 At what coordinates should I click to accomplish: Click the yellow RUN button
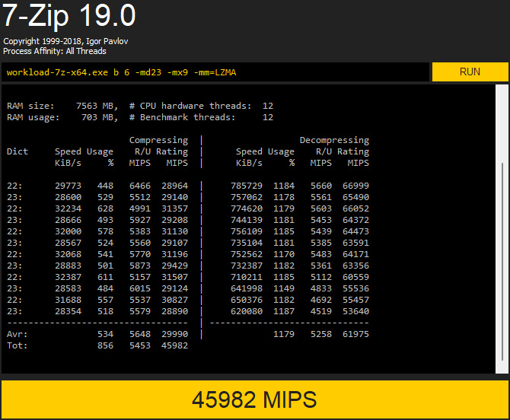(x=470, y=72)
